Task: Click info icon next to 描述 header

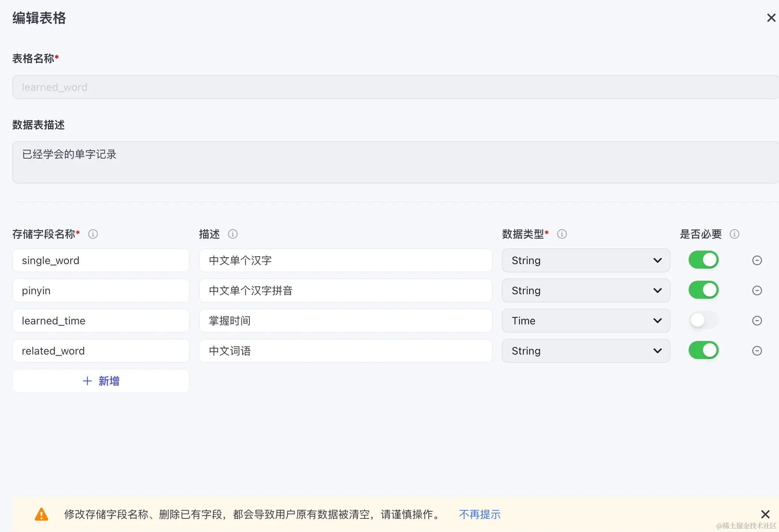Action: [x=233, y=234]
